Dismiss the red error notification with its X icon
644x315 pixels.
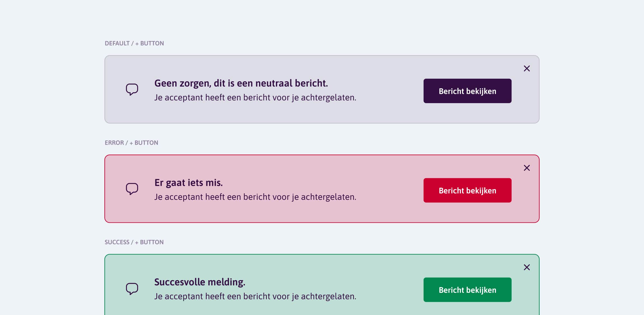527,168
